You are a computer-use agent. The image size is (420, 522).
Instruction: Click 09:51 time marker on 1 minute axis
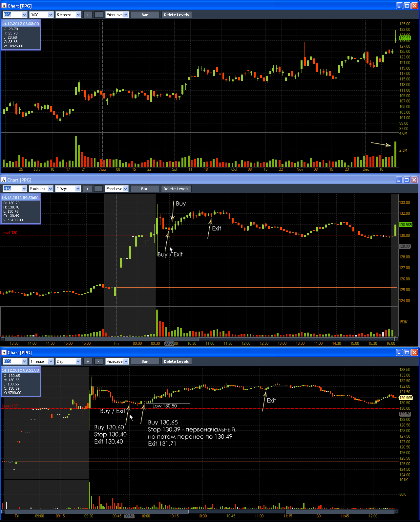[x=129, y=516]
